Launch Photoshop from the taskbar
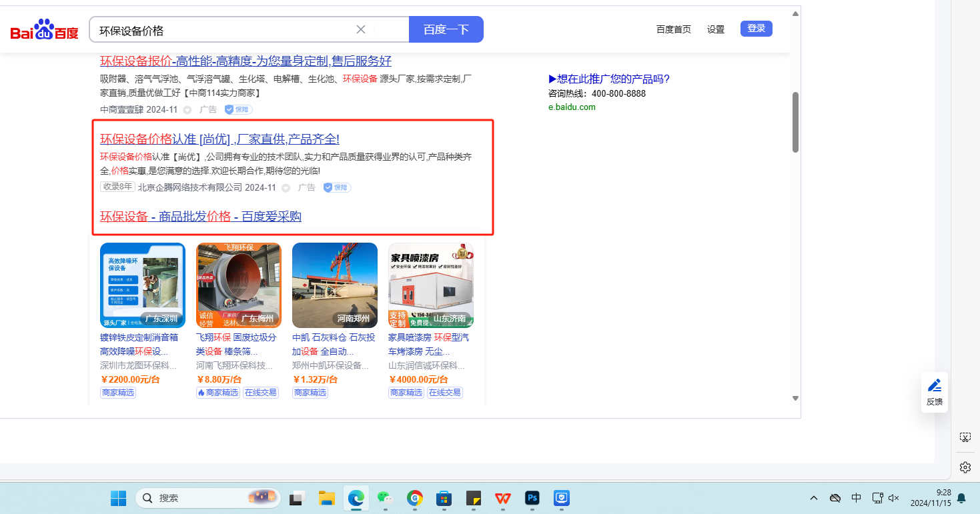This screenshot has width=980, height=514. click(532, 498)
